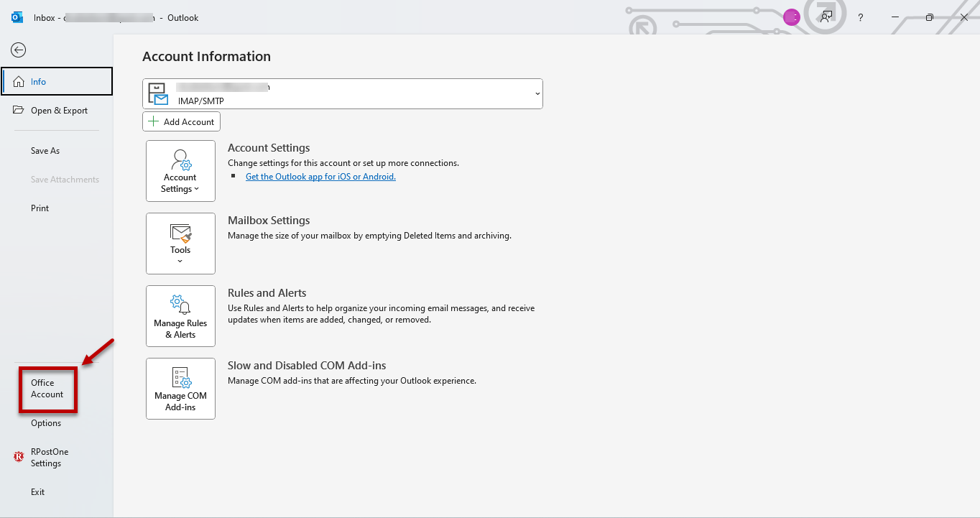980x518 pixels.
Task: Expand the IMAP/SMTP account selector dropdown
Action: pos(537,94)
